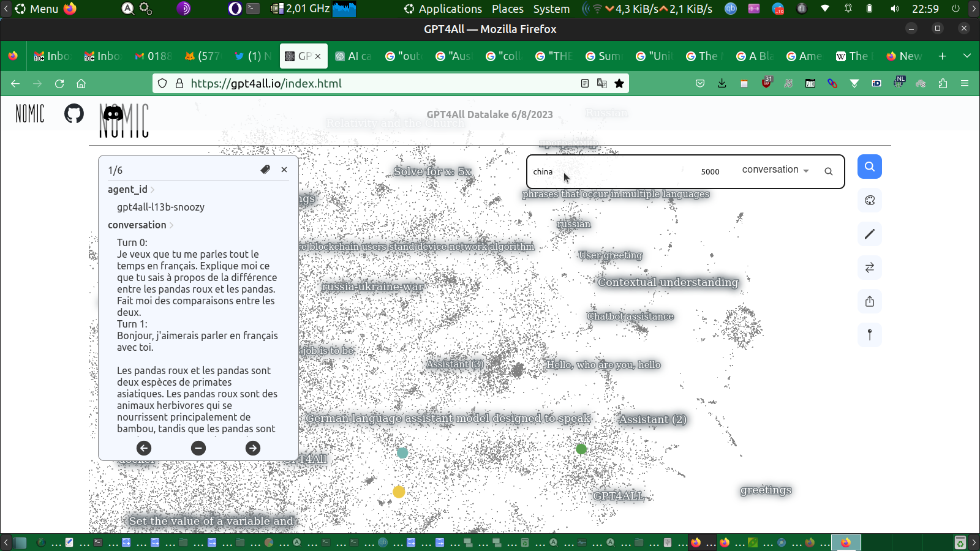The image size is (980, 551).
Task: Close the active GPT4All tab
Action: (x=318, y=56)
